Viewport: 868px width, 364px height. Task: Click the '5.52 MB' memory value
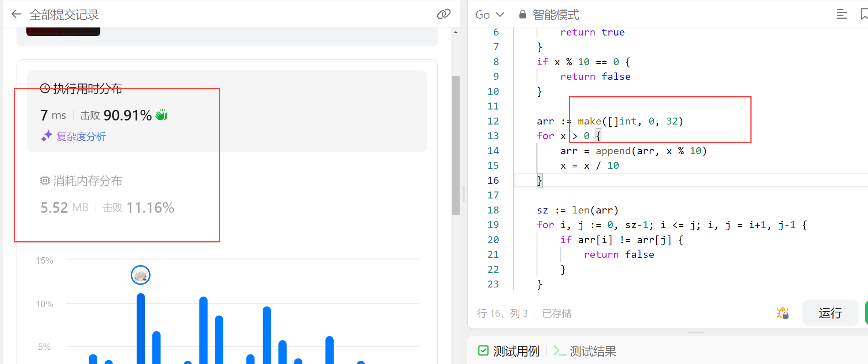click(x=64, y=207)
